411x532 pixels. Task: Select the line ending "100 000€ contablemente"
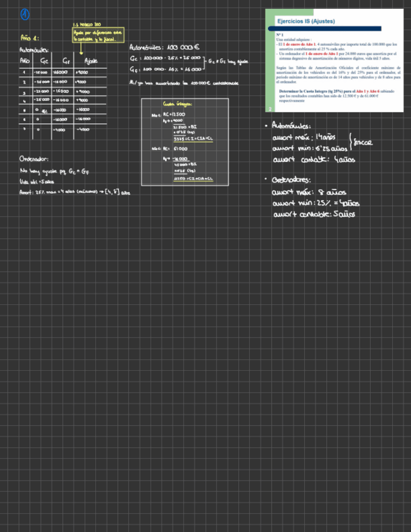pyautogui.click(x=184, y=83)
